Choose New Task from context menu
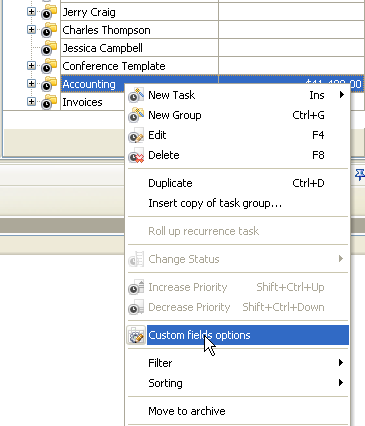365x426 pixels. click(x=238, y=95)
